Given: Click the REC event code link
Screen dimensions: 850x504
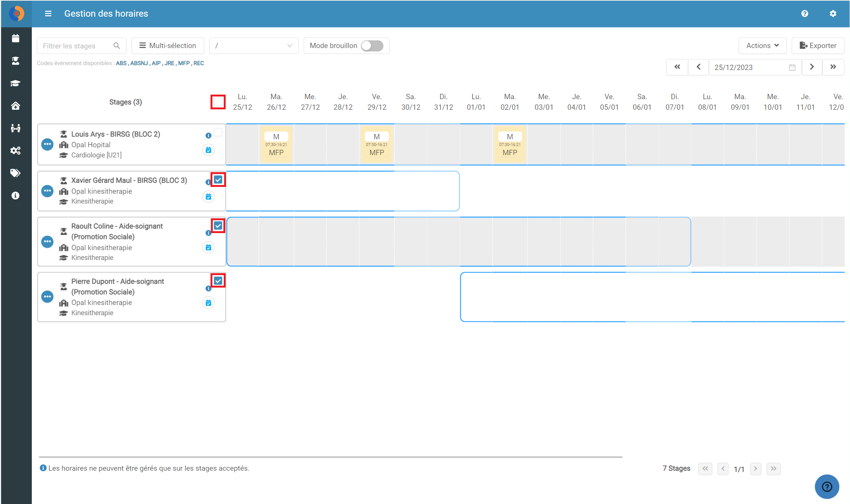Looking at the screenshot, I should tap(199, 63).
